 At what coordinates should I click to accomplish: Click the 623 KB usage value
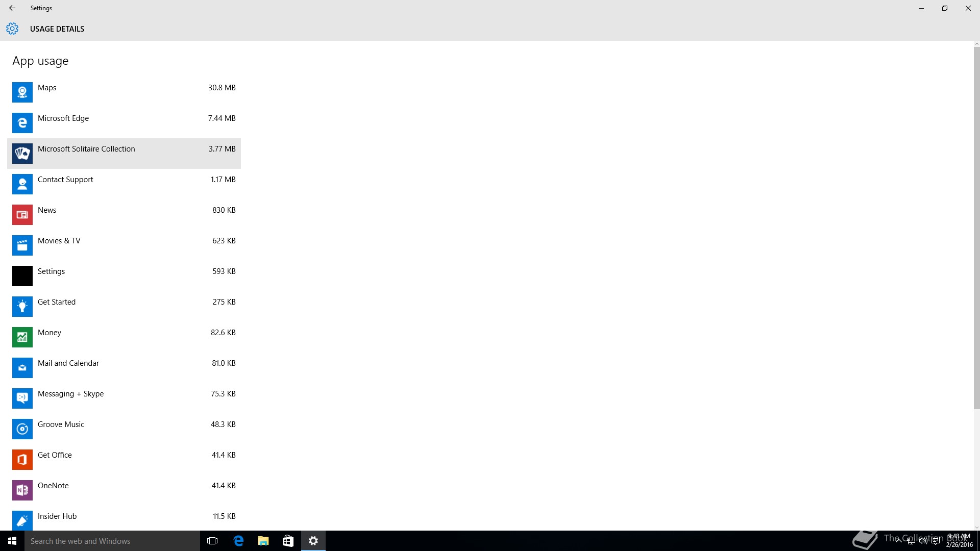(x=224, y=241)
